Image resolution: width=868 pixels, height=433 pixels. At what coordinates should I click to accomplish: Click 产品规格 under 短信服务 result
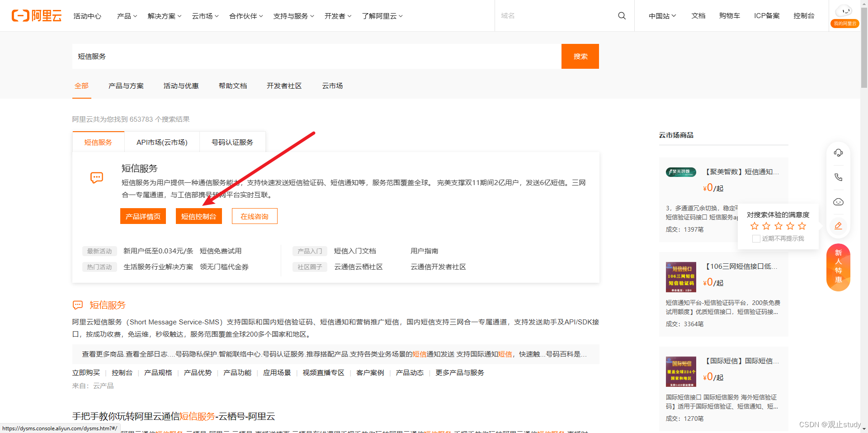click(158, 372)
